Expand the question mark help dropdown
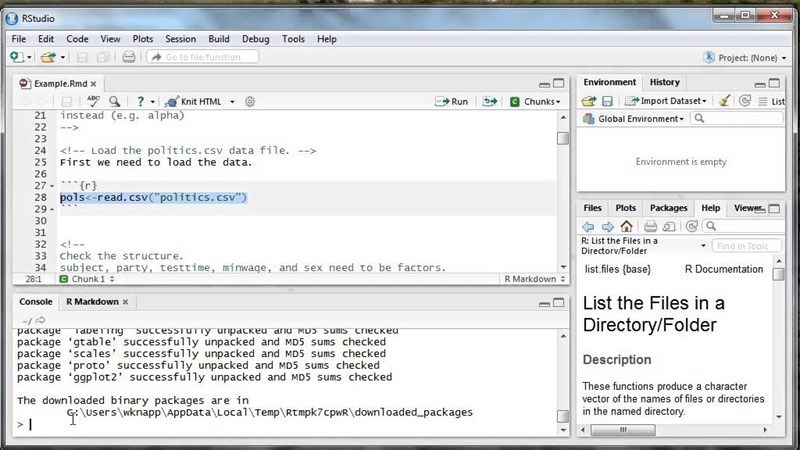This screenshot has height=450, width=800. [x=152, y=102]
